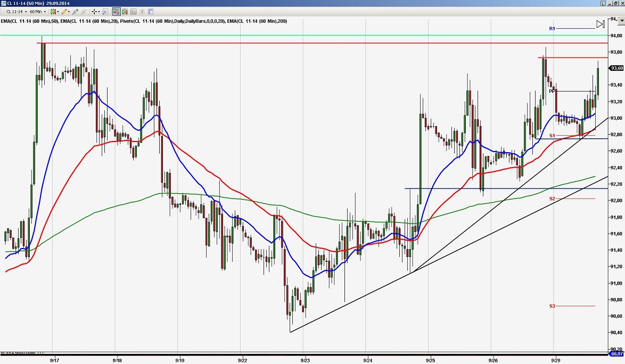Click the performance statistics chart icon
625x364 pixels.
[x=133, y=12]
